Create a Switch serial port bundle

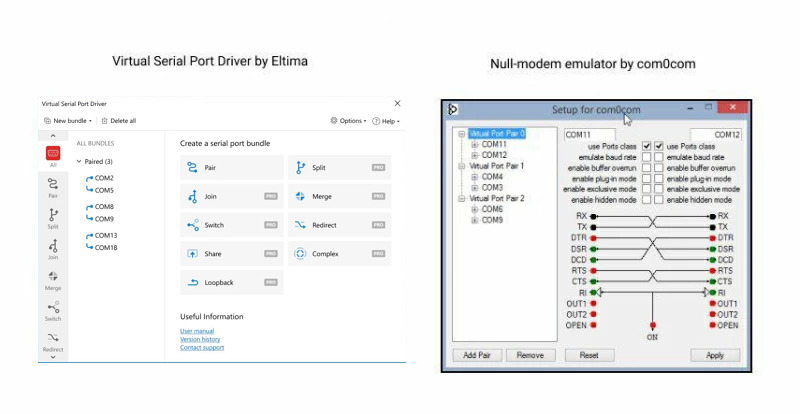click(x=232, y=225)
